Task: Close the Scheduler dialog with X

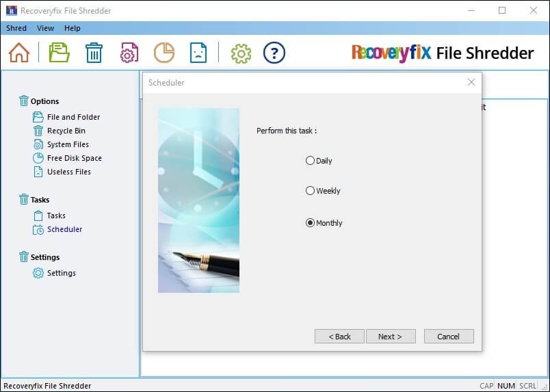Action: 471,83
